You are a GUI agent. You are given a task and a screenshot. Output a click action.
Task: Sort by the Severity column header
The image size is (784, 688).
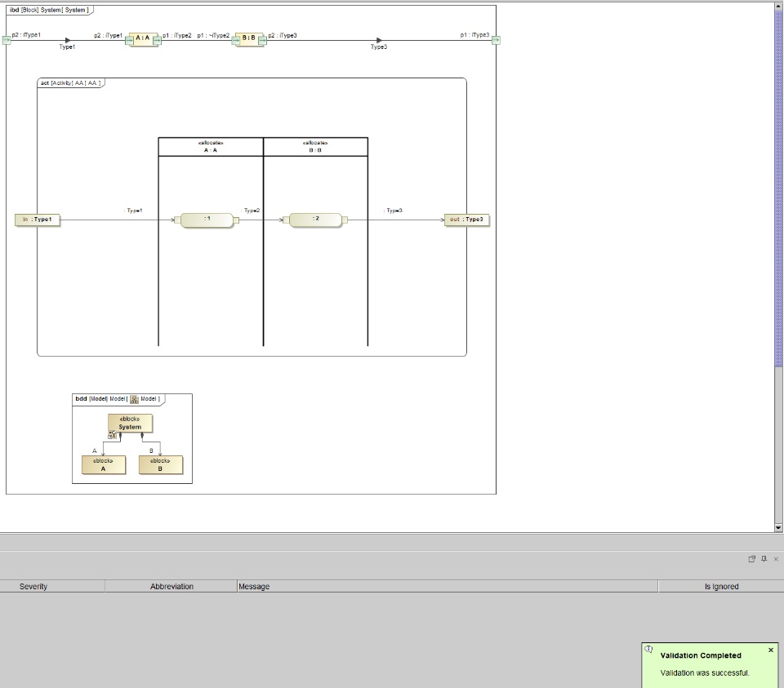click(52, 587)
